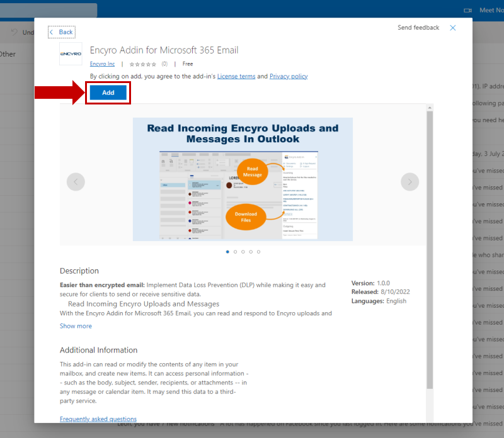Go back using the Back link

click(x=62, y=32)
